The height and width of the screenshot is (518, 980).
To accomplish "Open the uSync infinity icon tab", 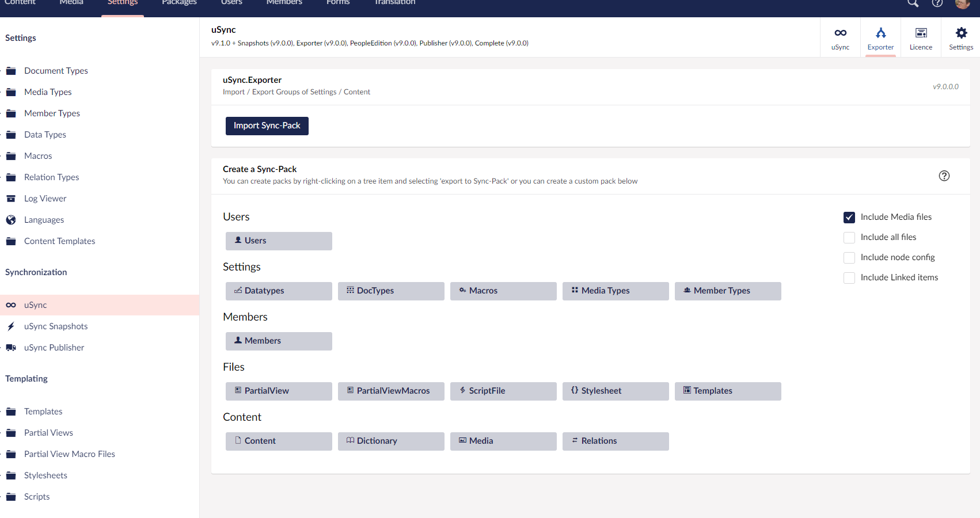I will 840,38.
